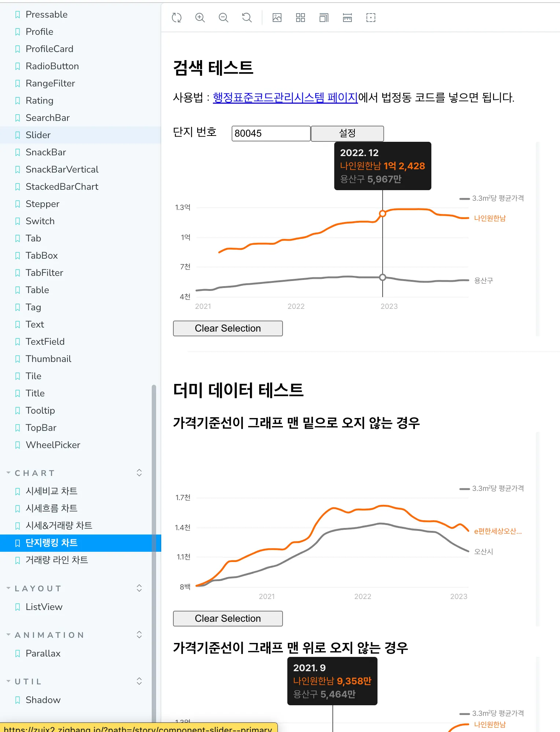Zoom out the canvas
This screenshot has width=560, height=732.
coord(224,17)
